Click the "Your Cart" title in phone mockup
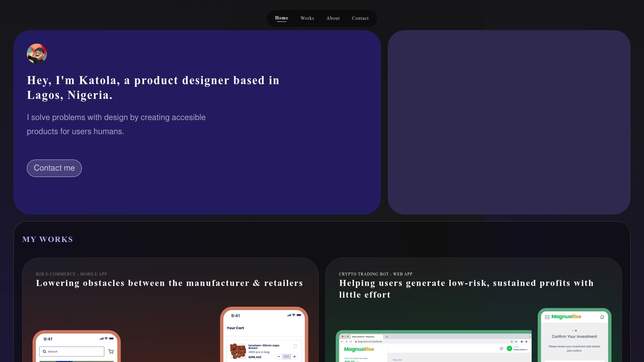 (235, 328)
